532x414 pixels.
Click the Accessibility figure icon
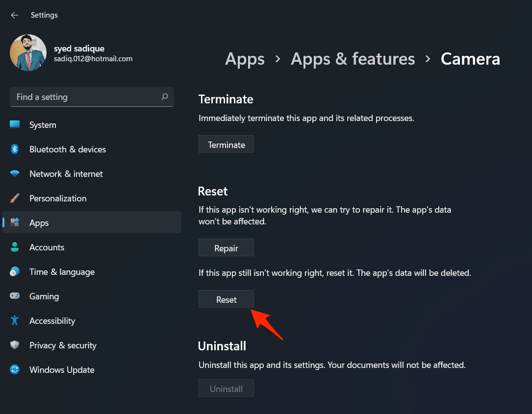15,321
